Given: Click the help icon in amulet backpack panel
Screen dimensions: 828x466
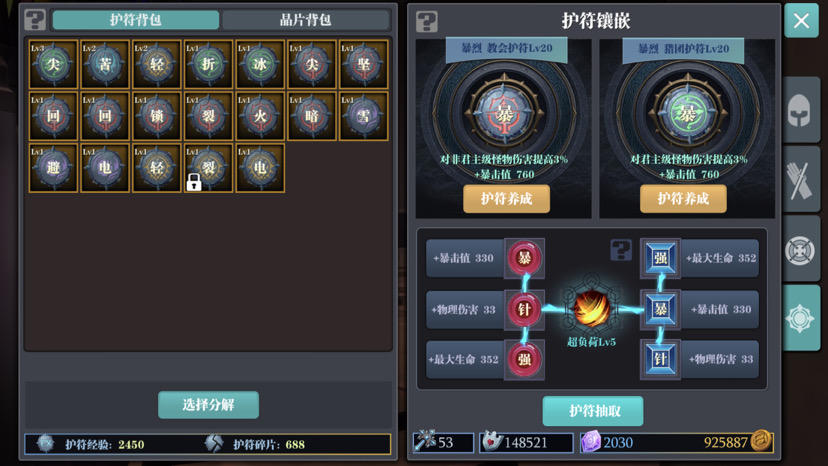Looking at the screenshot, I should click(x=35, y=20).
